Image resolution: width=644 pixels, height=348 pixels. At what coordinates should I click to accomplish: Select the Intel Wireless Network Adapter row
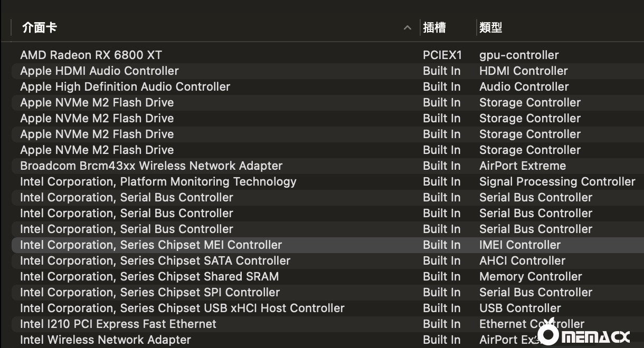106,340
